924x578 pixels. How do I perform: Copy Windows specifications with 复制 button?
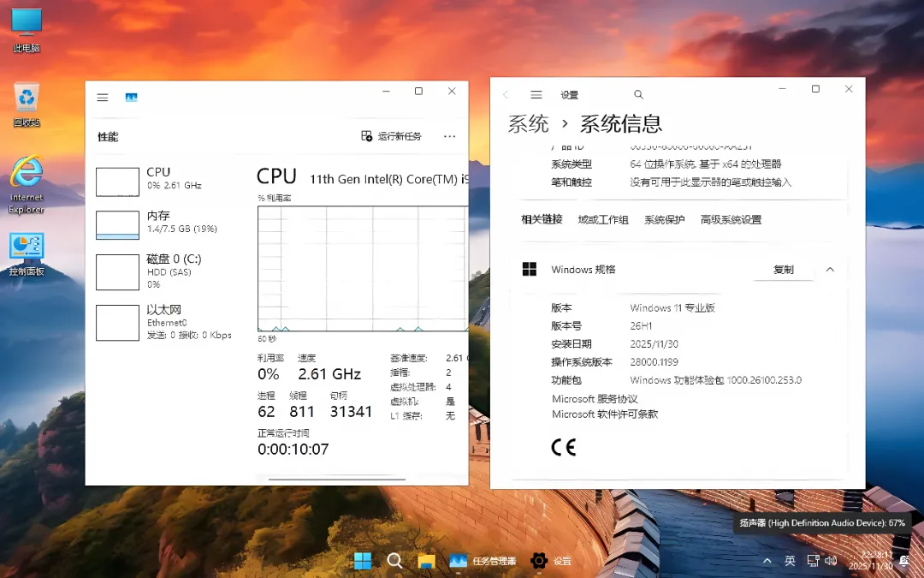point(783,270)
